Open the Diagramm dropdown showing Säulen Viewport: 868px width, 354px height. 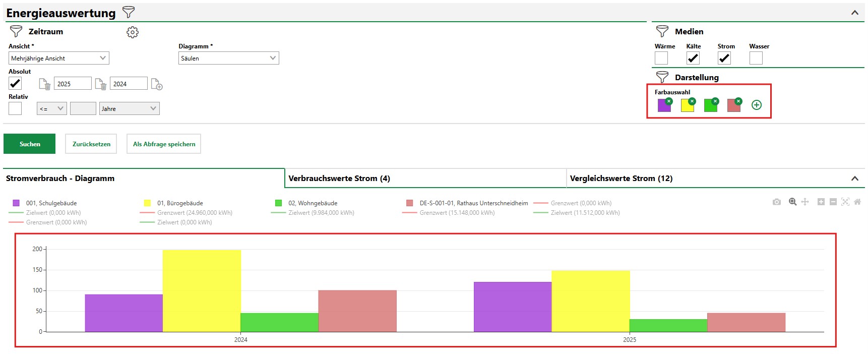pyautogui.click(x=229, y=58)
